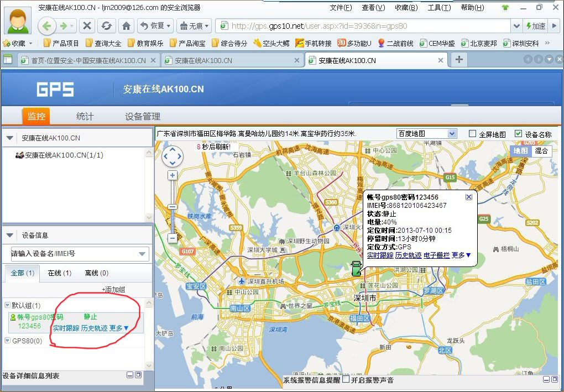Open 帮助(H) menu
Image resolution: width=564 pixels, height=392 pixels.
(472, 8)
